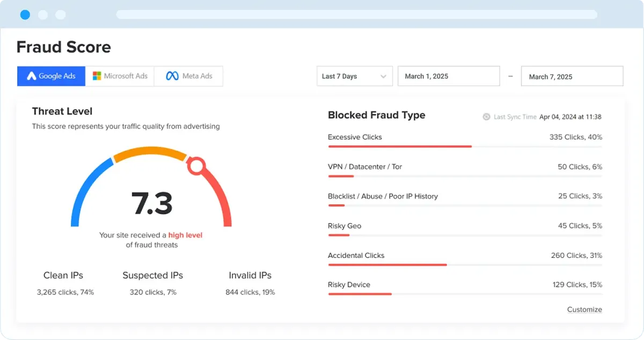Click the 260 Clicks, 31% value
This screenshot has width=644, height=340.
tap(576, 255)
